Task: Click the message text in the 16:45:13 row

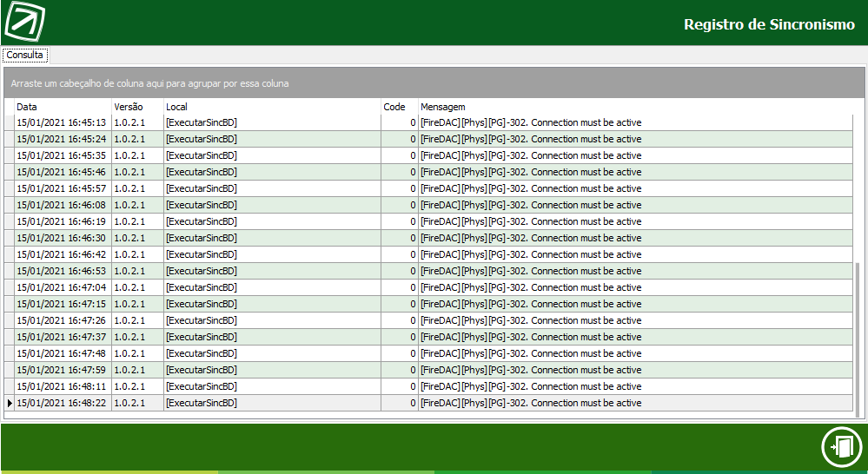Action: (531, 122)
